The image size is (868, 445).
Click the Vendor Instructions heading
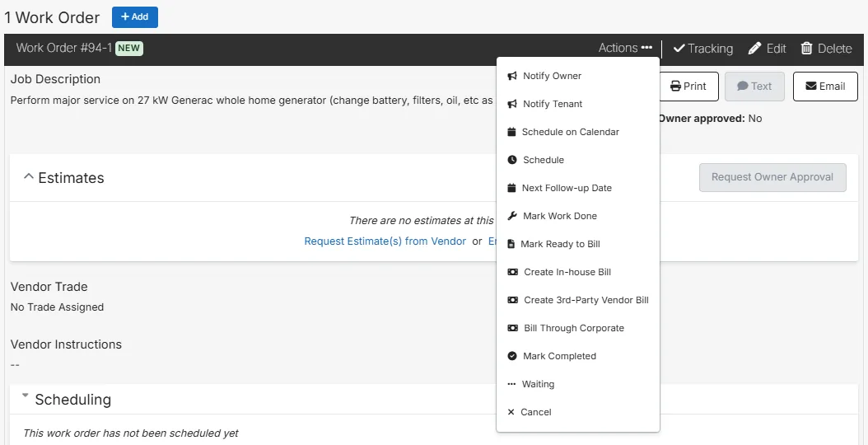(x=66, y=344)
